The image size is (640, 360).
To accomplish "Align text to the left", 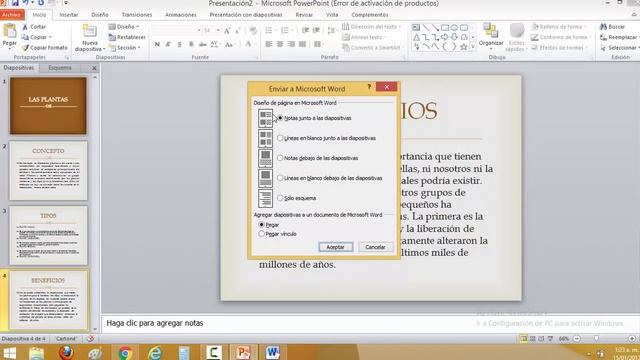I will point(269,44).
